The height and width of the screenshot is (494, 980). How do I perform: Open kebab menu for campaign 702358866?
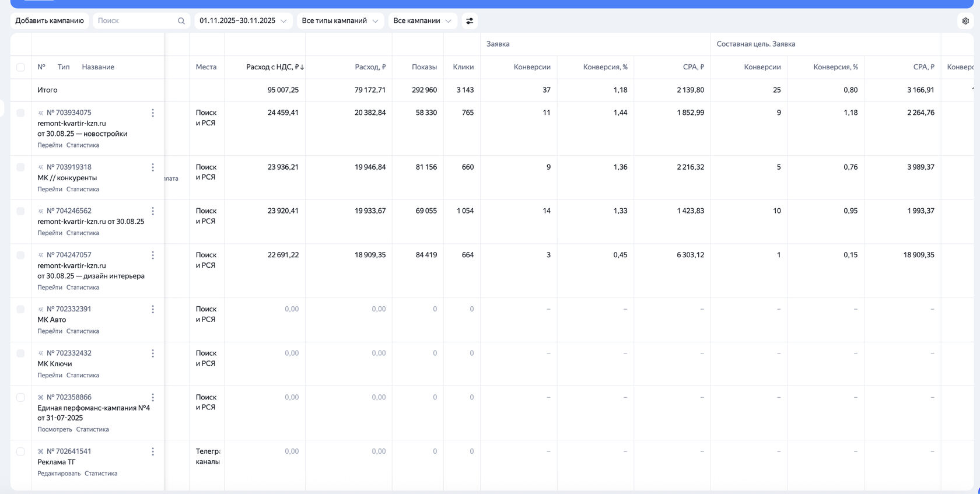(153, 397)
